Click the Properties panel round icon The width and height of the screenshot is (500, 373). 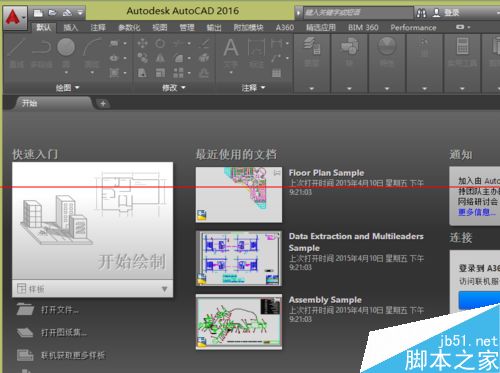pyautogui.click(x=387, y=46)
